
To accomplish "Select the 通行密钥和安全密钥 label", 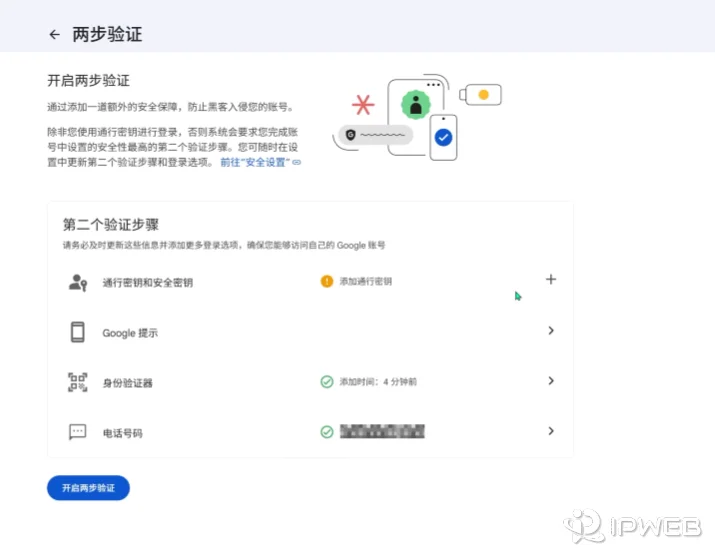I will click(147, 283).
